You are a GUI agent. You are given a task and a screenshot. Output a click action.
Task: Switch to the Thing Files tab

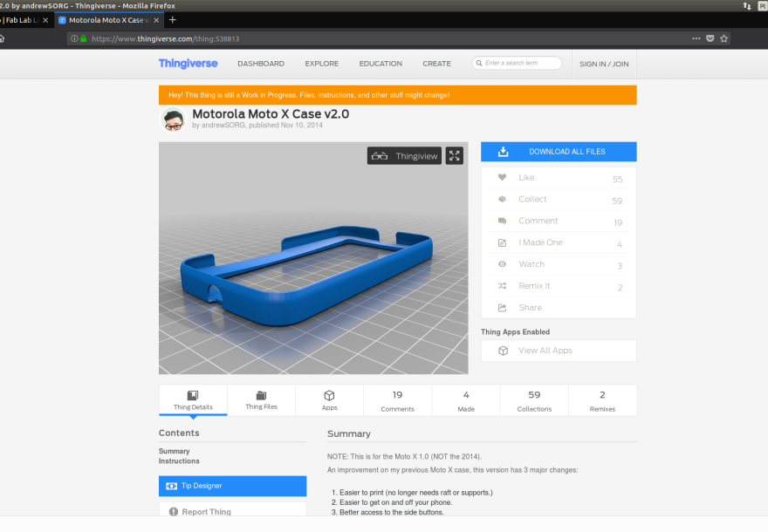click(x=261, y=400)
